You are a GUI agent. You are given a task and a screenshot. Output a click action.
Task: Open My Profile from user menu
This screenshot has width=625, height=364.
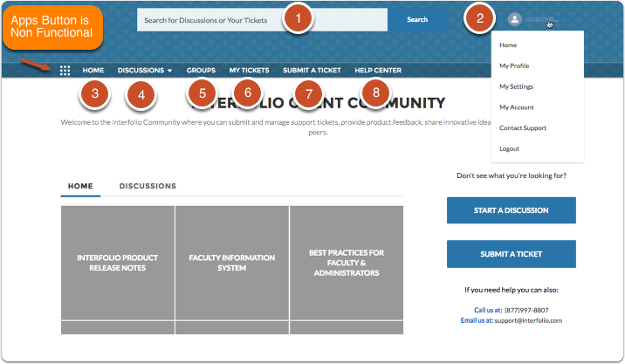coord(514,65)
